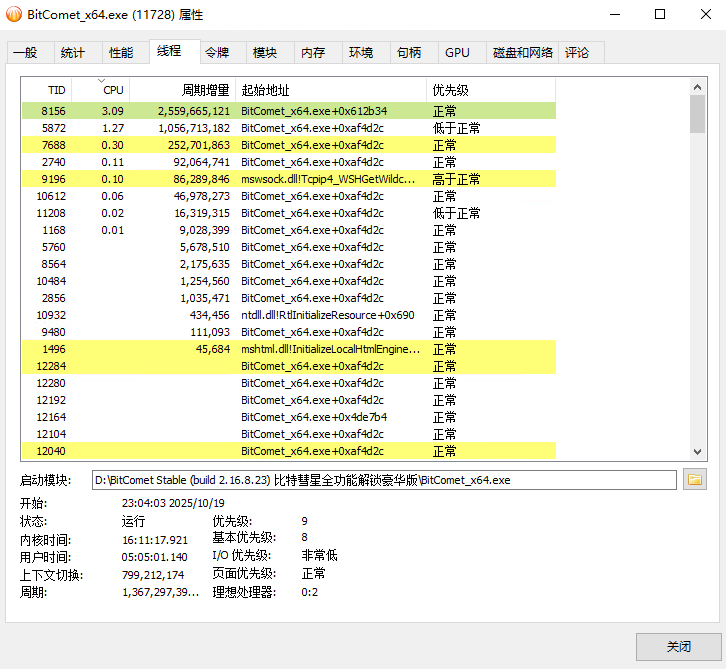The height and width of the screenshot is (669, 726).
Task: Click the scrollbar down arrow
Action: coord(697,452)
